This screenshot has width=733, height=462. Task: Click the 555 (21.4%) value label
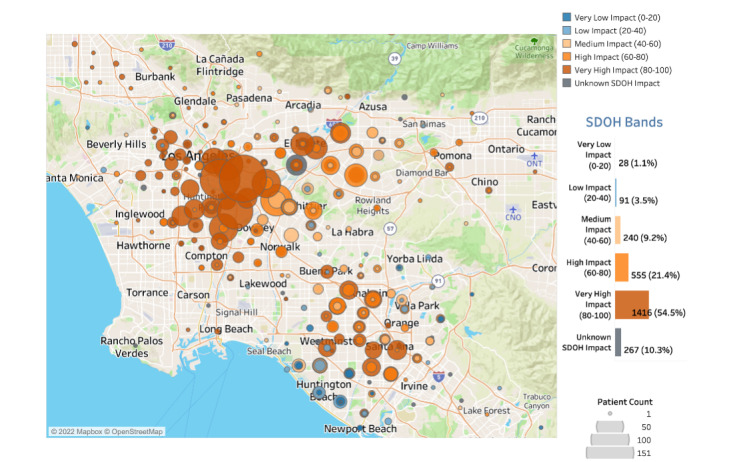(655, 275)
